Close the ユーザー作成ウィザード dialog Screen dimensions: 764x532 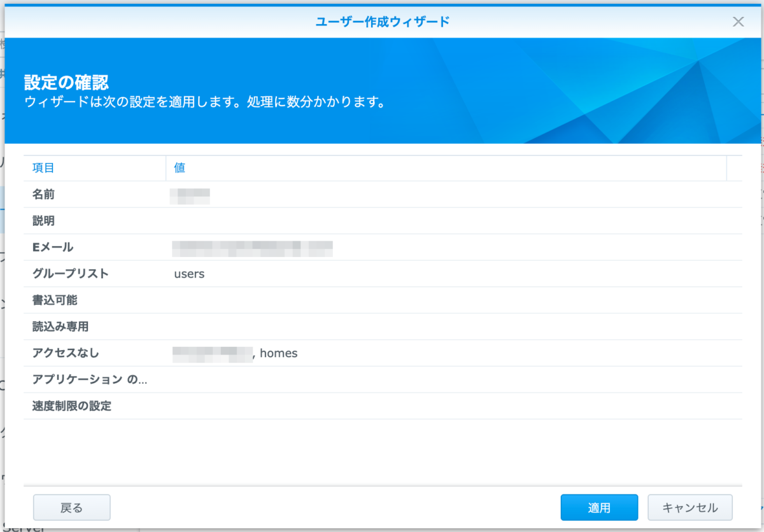(x=738, y=22)
